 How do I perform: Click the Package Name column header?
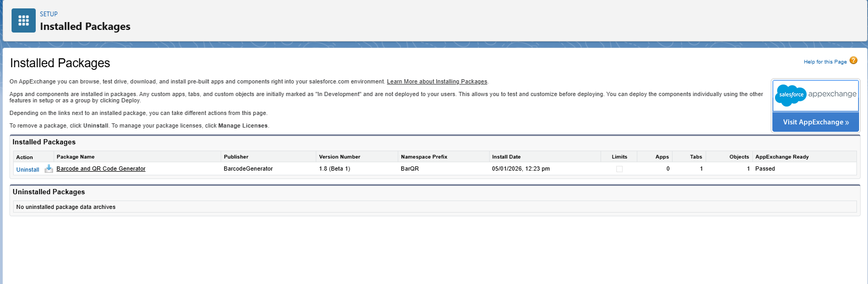[76, 157]
